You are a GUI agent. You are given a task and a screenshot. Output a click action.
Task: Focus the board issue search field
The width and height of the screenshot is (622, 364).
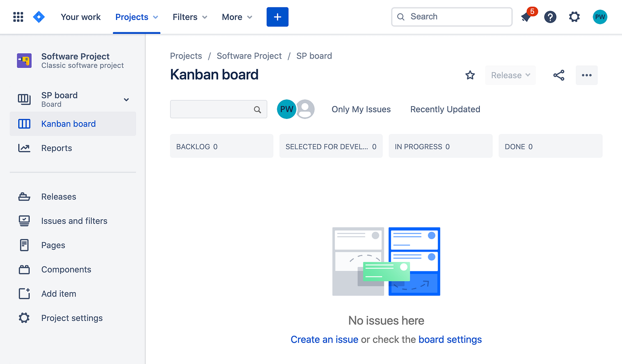[x=219, y=109]
